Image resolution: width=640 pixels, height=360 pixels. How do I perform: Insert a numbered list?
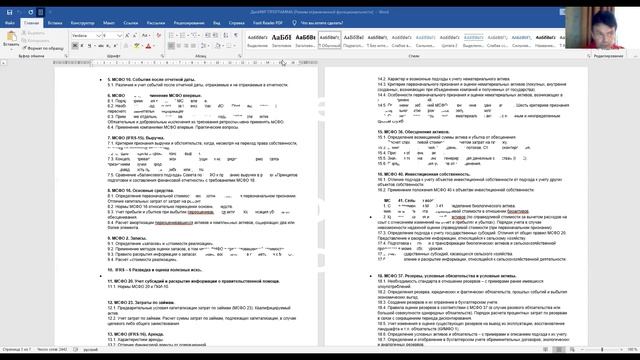(182, 36)
